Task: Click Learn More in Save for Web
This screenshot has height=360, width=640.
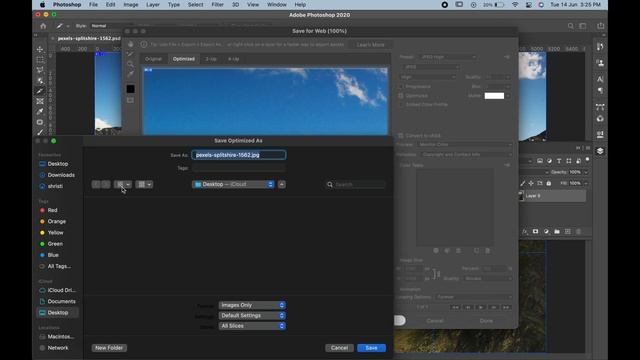Action: point(370,44)
